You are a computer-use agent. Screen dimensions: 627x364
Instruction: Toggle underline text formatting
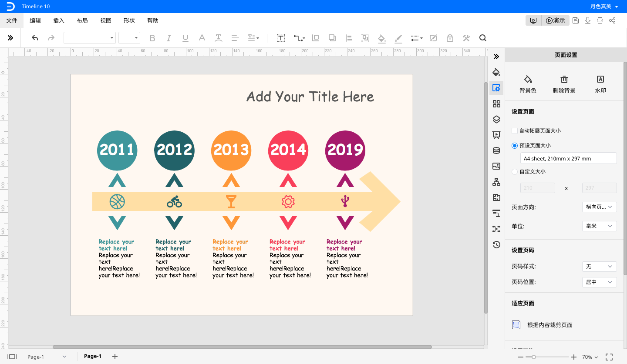pyautogui.click(x=185, y=38)
